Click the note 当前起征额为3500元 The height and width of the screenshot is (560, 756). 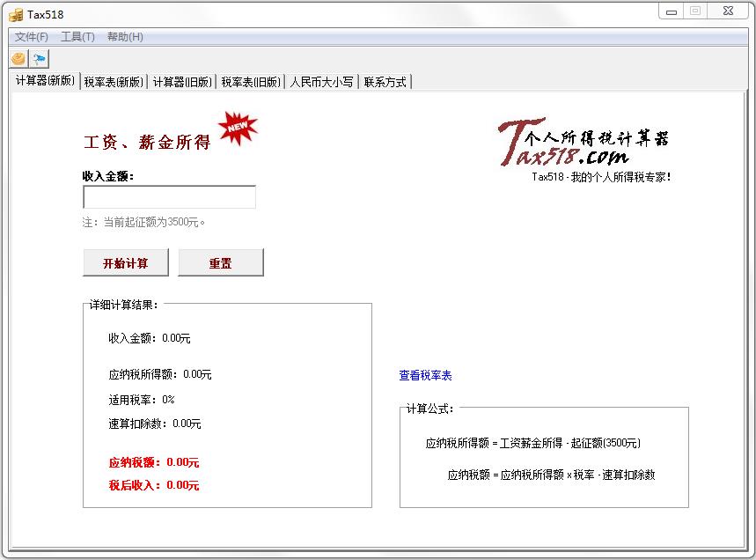coord(143,222)
